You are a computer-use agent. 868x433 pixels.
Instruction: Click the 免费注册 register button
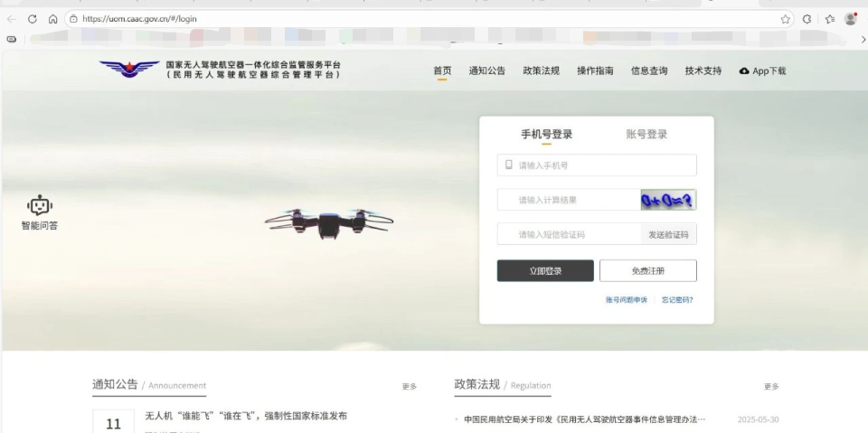point(647,271)
